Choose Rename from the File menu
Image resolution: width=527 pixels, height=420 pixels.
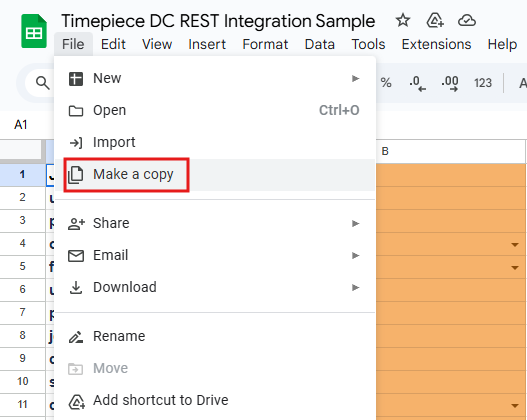pos(215,336)
